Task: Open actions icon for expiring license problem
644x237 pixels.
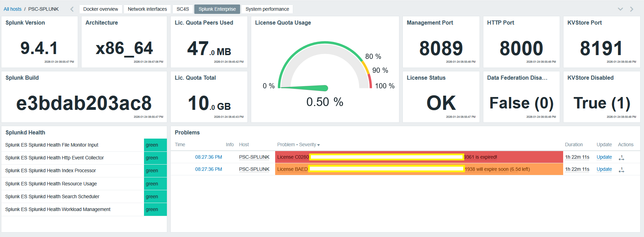Action: (621, 169)
